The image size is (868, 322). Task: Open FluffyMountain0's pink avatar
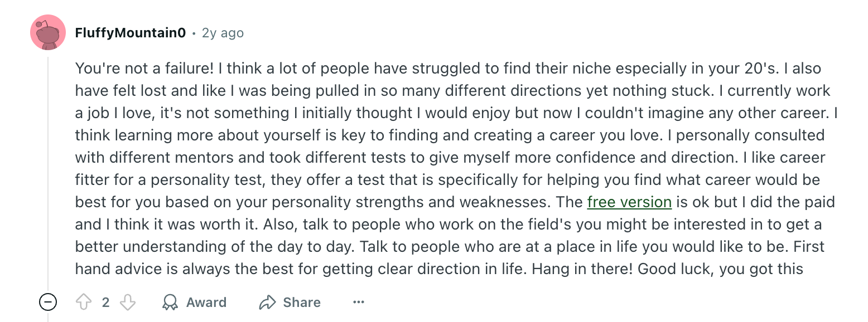[48, 32]
